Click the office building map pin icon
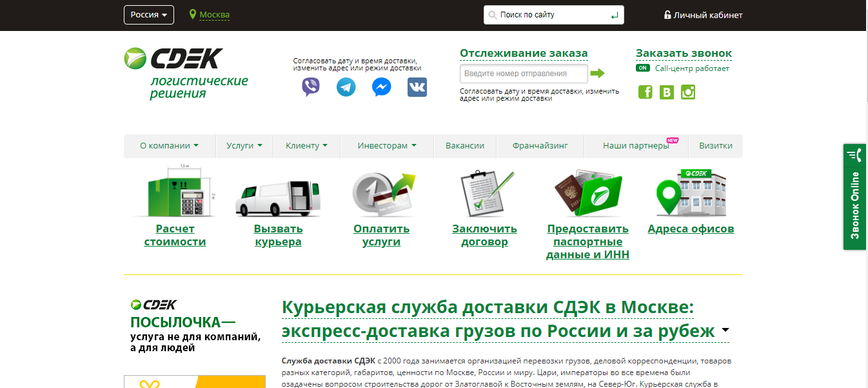 691,192
